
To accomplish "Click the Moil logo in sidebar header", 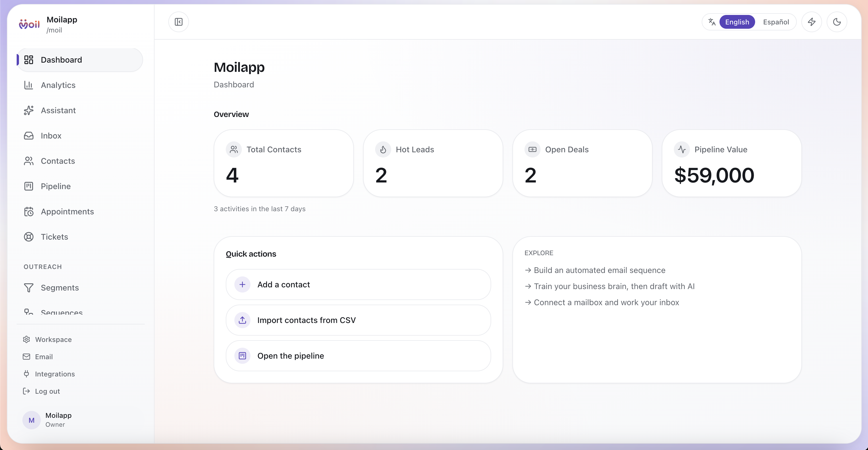I will [29, 24].
